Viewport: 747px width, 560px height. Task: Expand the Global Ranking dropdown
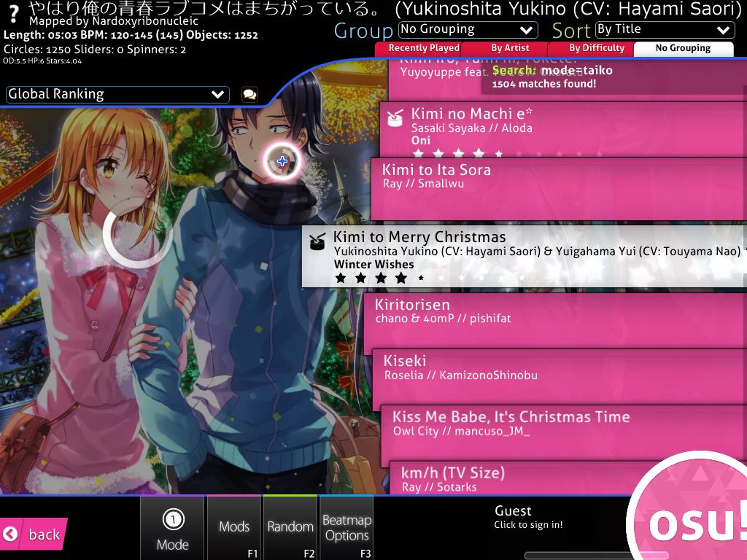117,94
